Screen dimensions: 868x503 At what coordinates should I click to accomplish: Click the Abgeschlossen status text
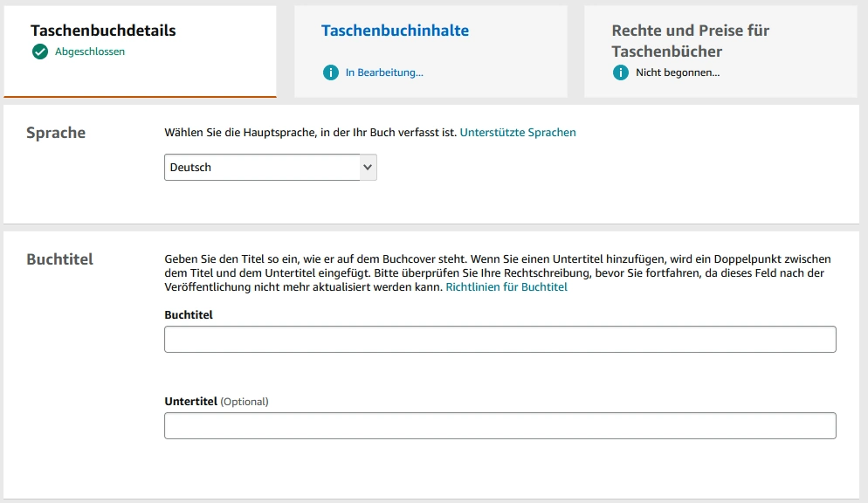[x=90, y=52]
